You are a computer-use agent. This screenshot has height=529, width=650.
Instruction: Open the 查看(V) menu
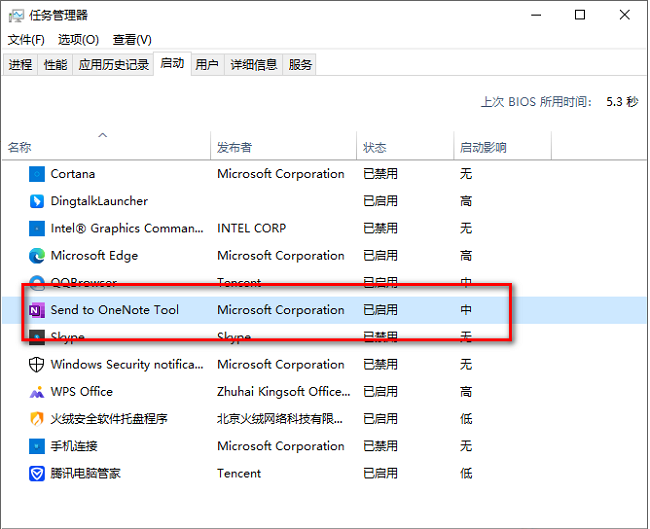point(132,40)
